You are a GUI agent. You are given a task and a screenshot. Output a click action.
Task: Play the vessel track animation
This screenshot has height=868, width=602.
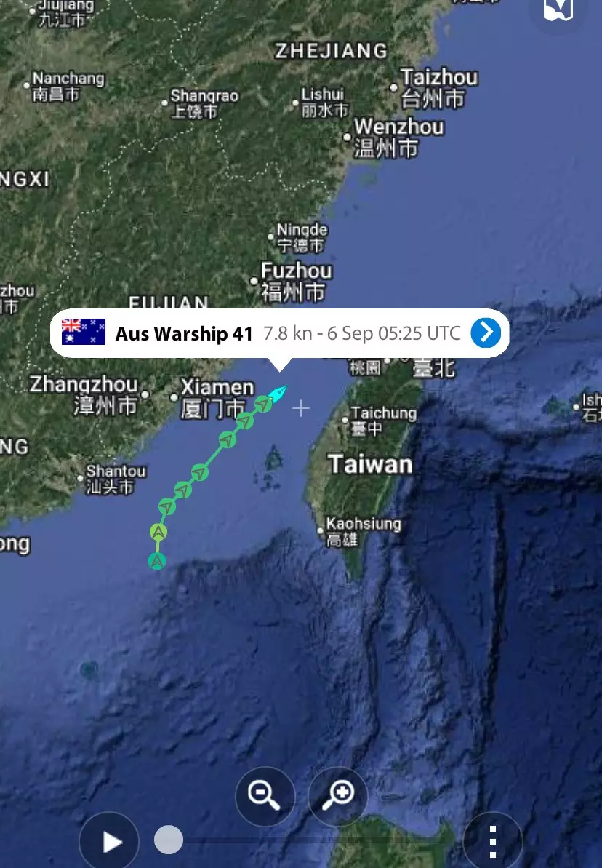[x=109, y=841]
